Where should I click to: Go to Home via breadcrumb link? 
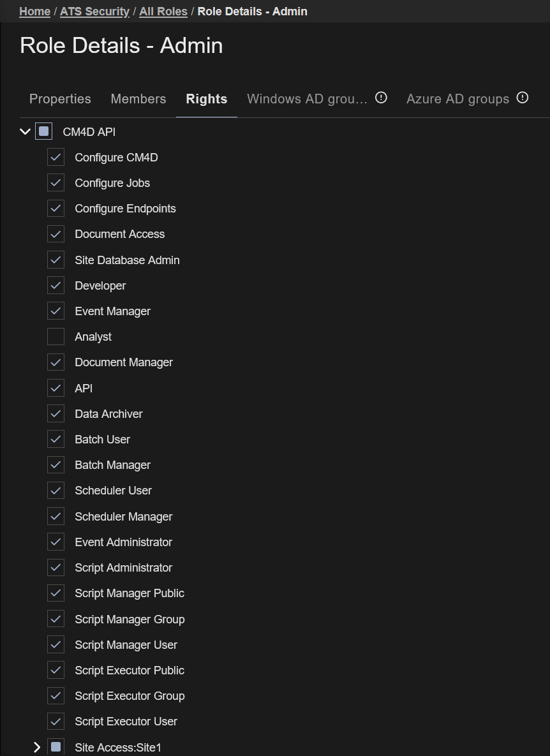[35, 11]
